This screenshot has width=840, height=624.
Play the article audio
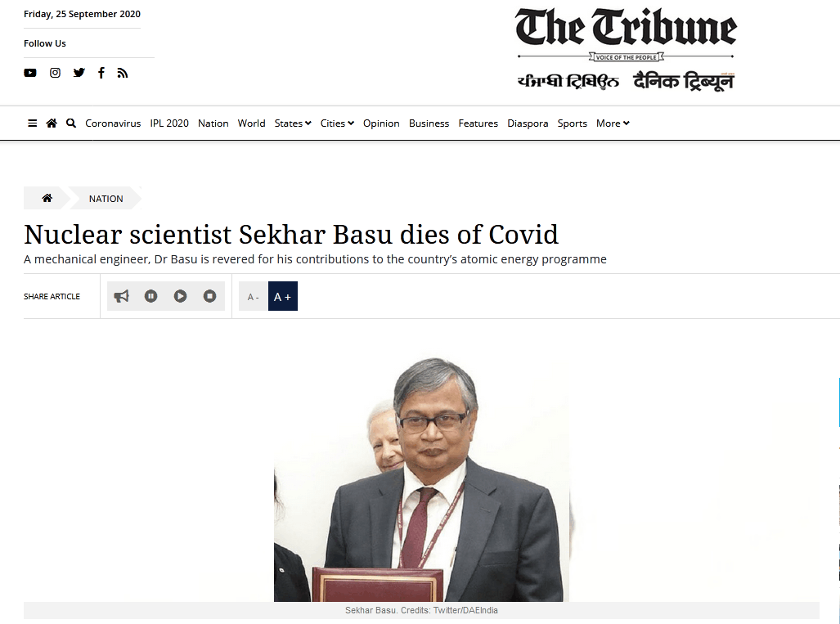click(180, 296)
